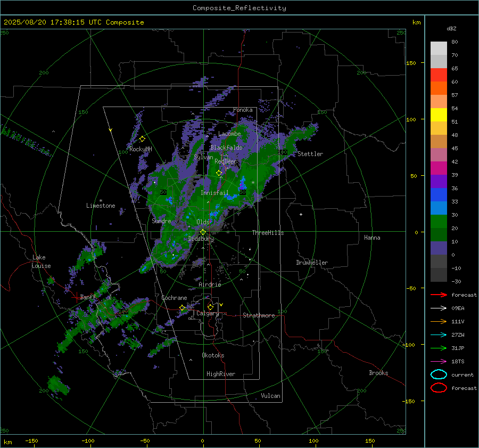Click the Composite_Reflectivity title text
The width and height of the screenshot is (479, 448).
(240, 8)
